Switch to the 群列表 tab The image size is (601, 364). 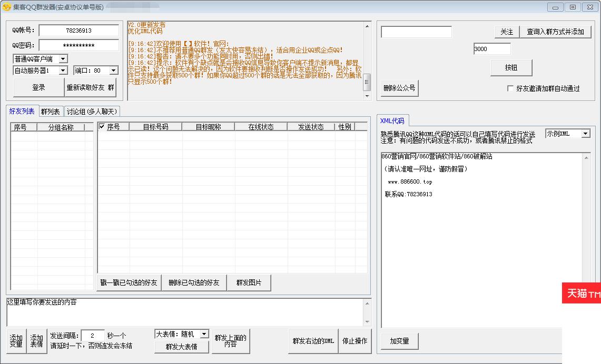[x=50, y=111]
